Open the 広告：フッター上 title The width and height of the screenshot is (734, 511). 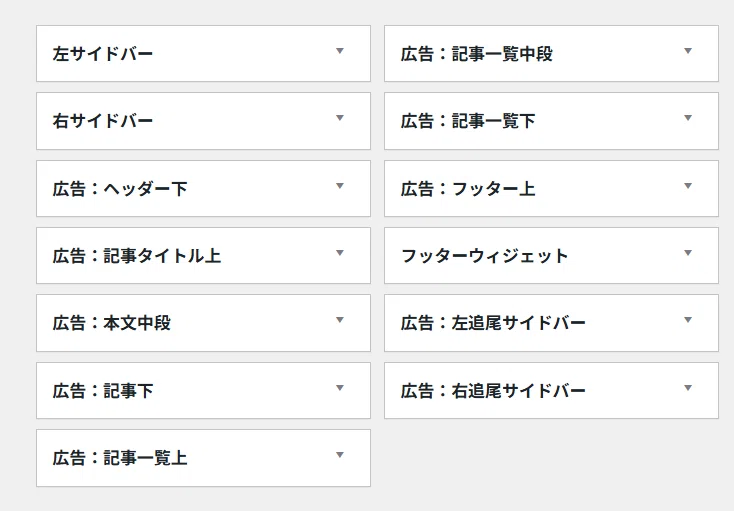click(x=468, y=189)
